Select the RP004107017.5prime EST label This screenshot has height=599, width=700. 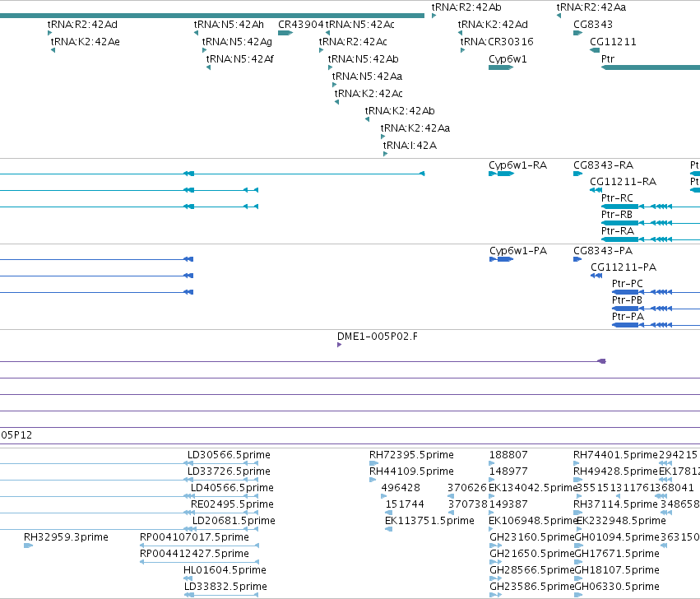tap(194, 537)
